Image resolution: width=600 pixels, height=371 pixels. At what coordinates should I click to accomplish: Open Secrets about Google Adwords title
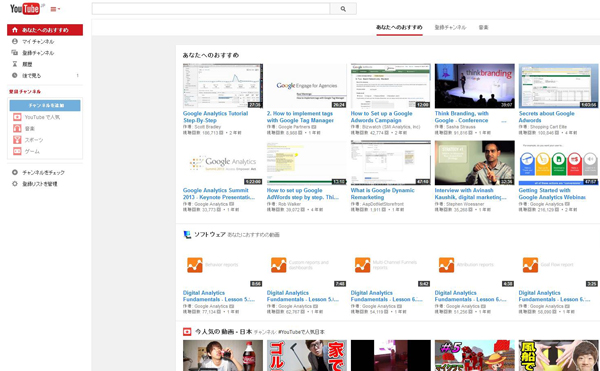point(546,117)
